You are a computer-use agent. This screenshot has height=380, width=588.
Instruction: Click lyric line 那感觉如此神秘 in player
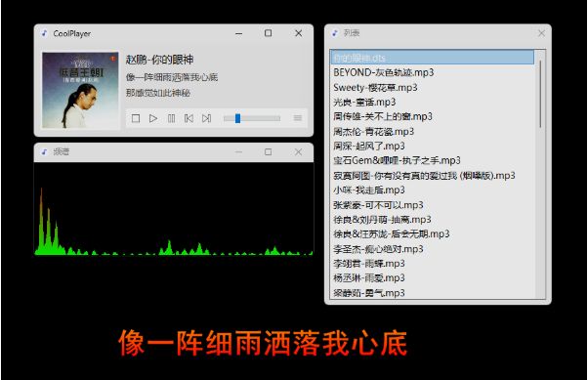[158, 93]
